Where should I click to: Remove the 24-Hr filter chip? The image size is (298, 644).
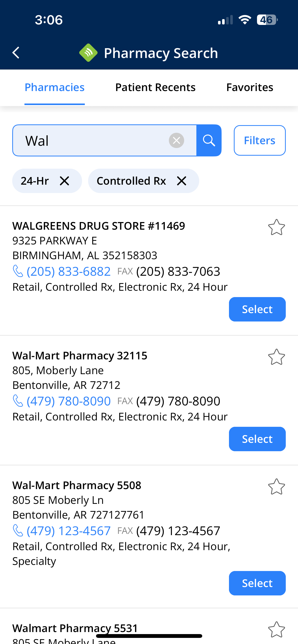click(64, 181)
